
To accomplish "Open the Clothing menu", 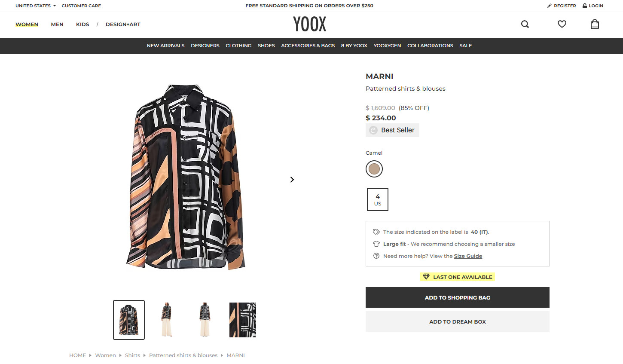I will [238, 46].
